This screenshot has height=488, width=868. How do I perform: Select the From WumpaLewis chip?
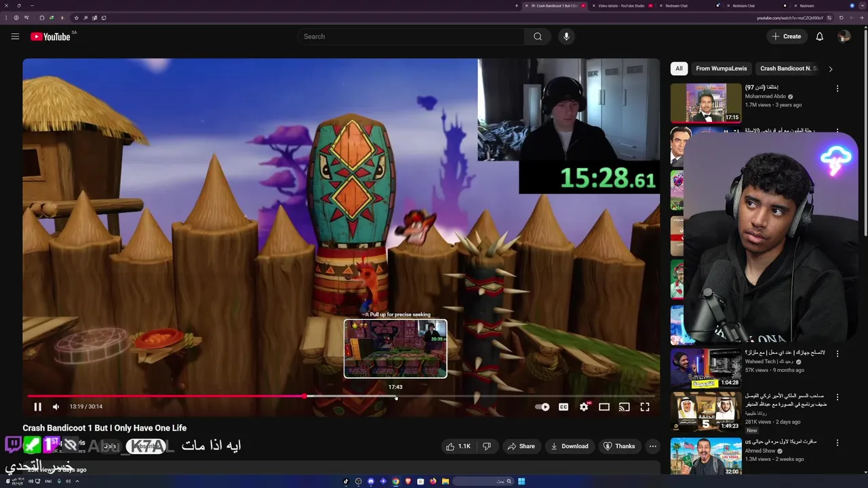click(721, 68)
